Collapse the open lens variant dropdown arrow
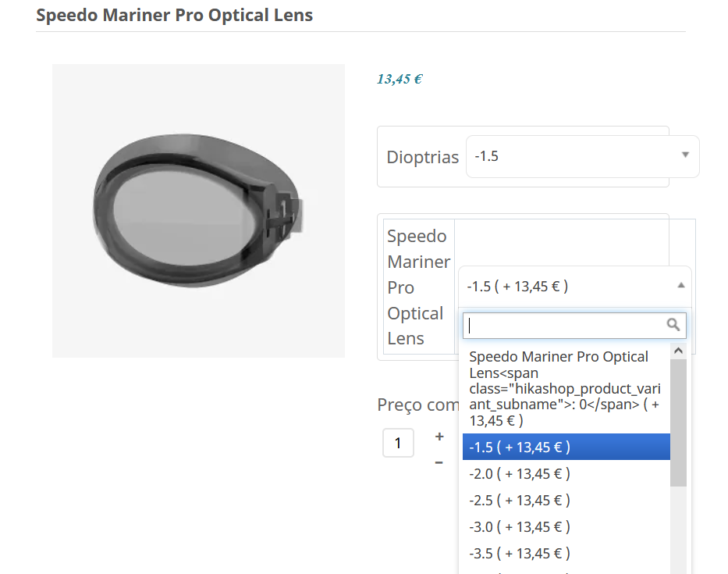The height and width of the screenshot is (574, 728). point(680,285)
